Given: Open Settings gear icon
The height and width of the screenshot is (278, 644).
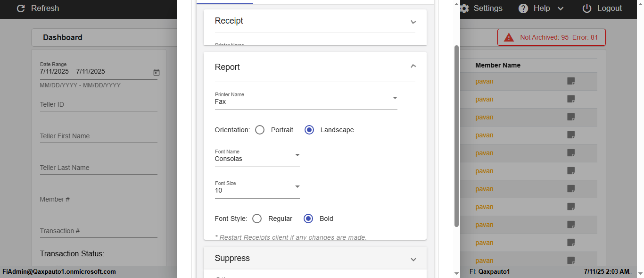Looking at the screenshot, I should point(465,8).
